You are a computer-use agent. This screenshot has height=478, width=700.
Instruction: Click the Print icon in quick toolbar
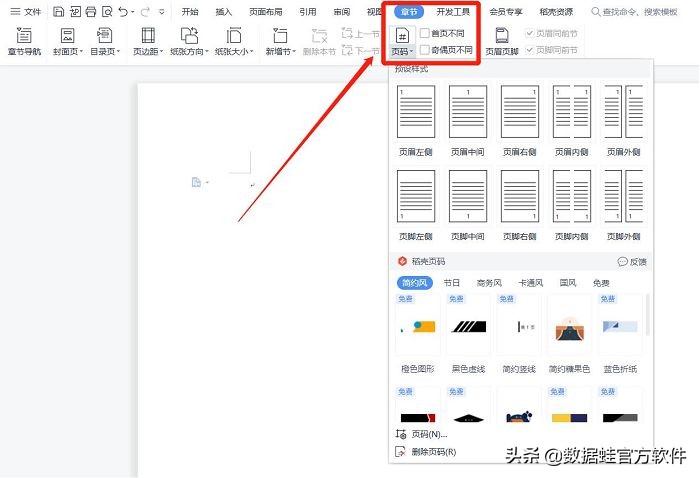click(91, 12)
